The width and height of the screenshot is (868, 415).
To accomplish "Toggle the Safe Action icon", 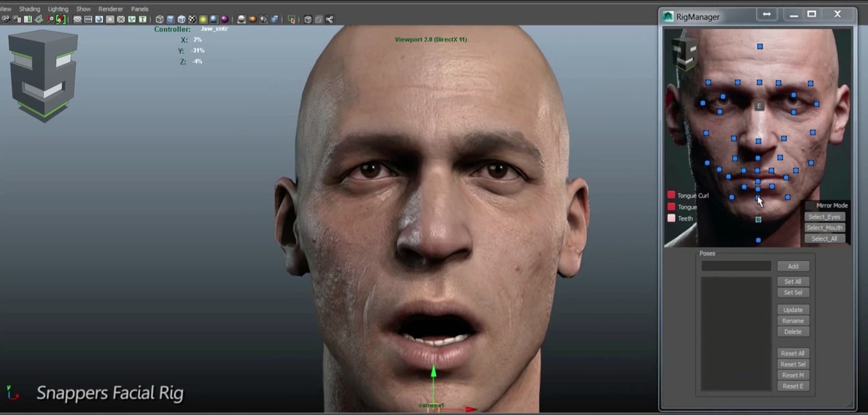I will tap(132, 19).
